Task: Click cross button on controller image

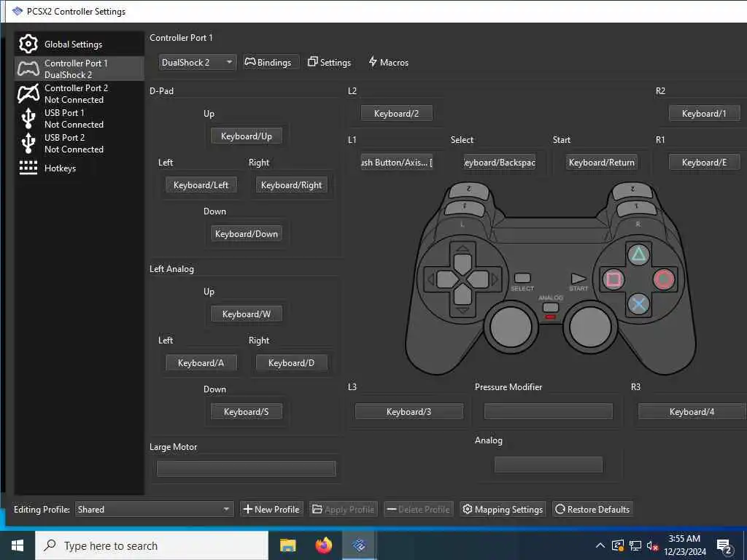Action: pyautogui.click(x=638, y=304)
